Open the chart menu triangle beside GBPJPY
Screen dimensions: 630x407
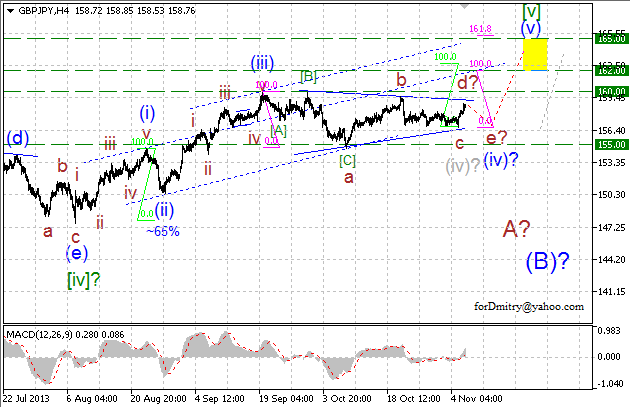[11, 11]
